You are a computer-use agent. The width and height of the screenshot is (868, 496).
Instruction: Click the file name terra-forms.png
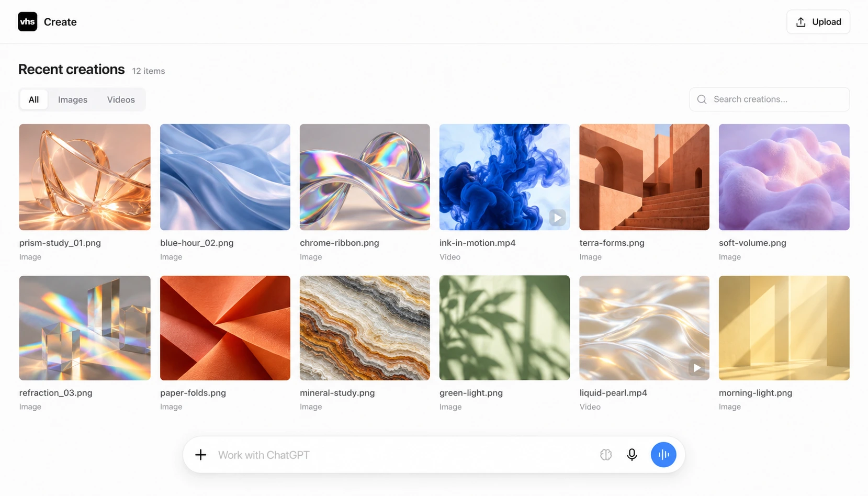[612, 243]
